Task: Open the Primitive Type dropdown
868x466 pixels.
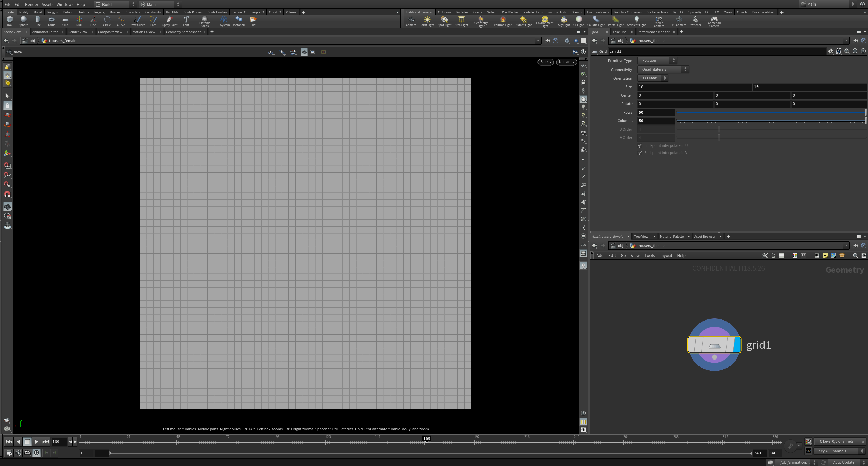Action: pyautogui.click(x=656, y=60)
